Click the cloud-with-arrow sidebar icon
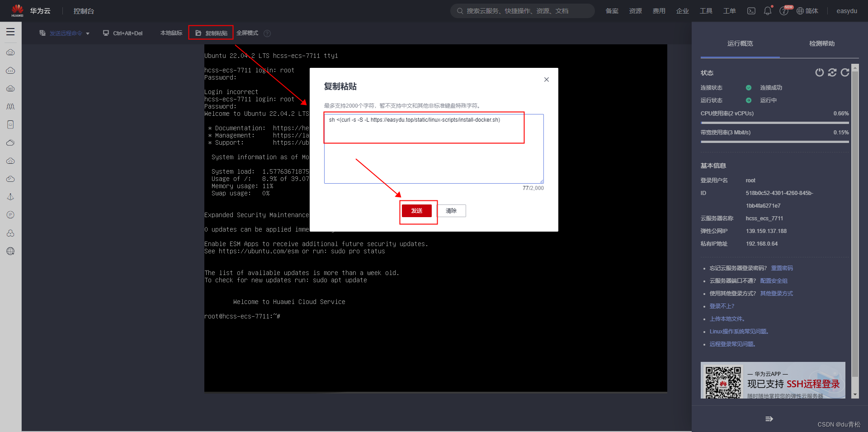This screenshot has width=868, height=432. coord(10,179)
